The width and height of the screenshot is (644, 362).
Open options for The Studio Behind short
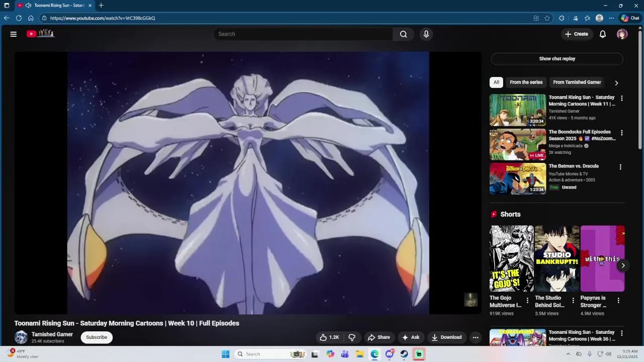pyautogui.click(x=573, y=301)
